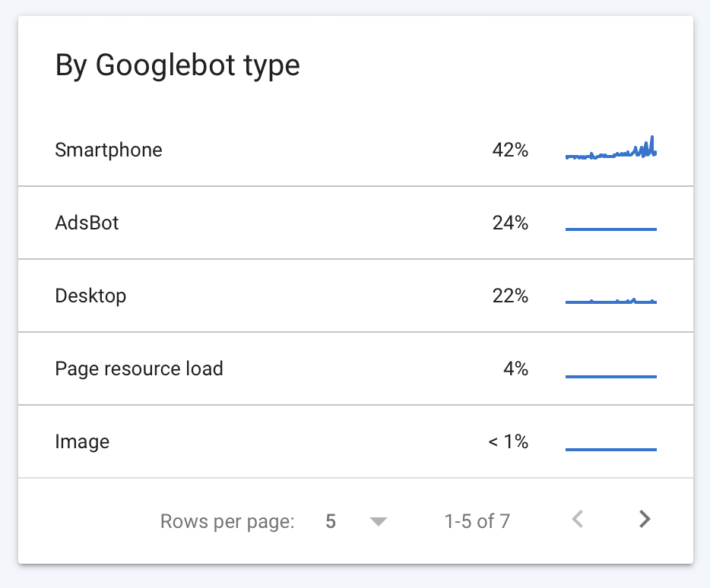Open the rows per page dropdown arrow

coord(378,521)
